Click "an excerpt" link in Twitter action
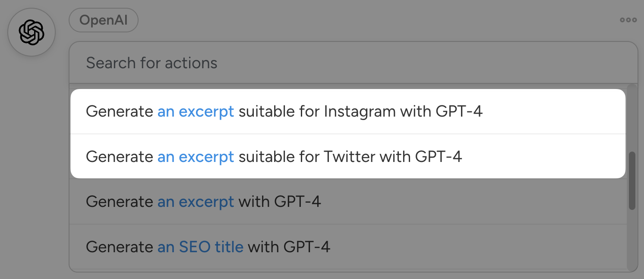 click(x=196, y=156)
